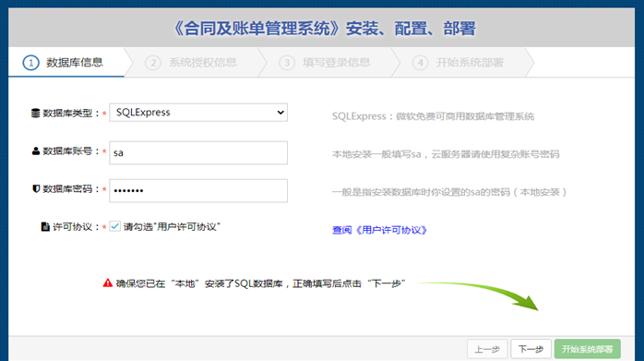
Task: Toggle the 用户许可协议 checkbox
Action: click(115, 226)
